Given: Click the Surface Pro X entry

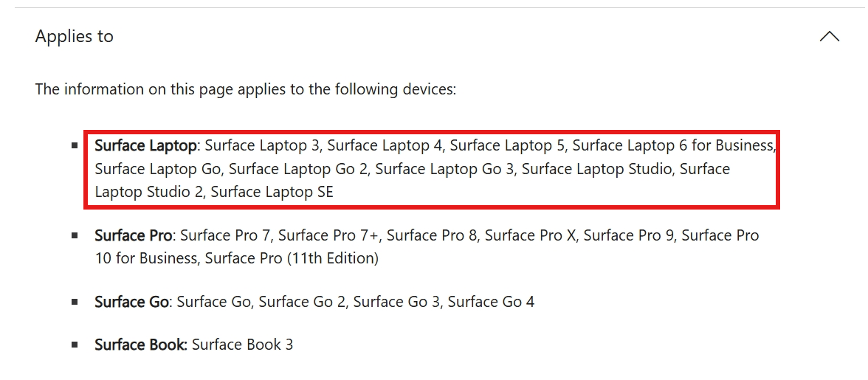Looking at the screenshot, I should 530,235.
